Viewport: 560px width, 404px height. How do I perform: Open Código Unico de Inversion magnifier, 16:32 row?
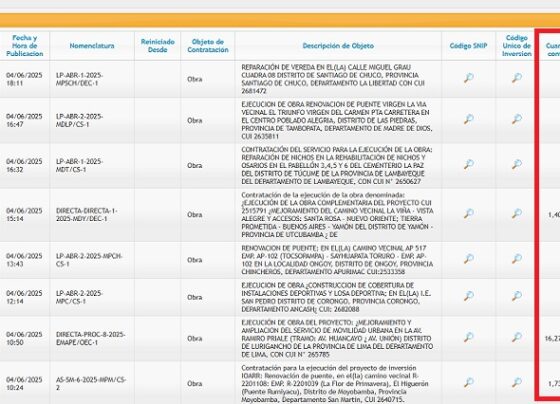[x=516, y=164]
